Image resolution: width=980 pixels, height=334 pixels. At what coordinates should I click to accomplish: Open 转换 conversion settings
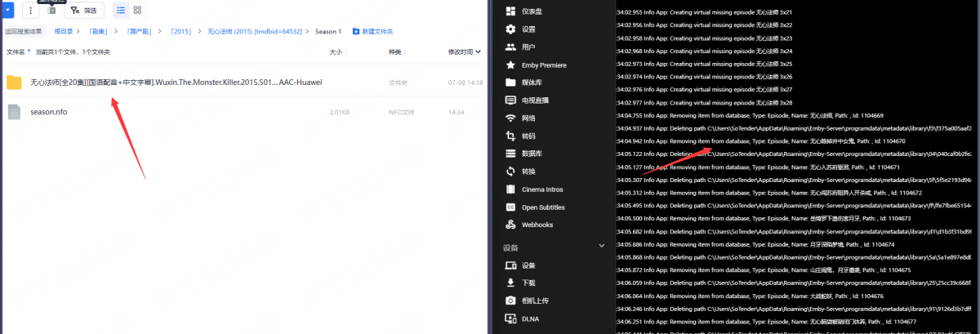tap(528, 171)
